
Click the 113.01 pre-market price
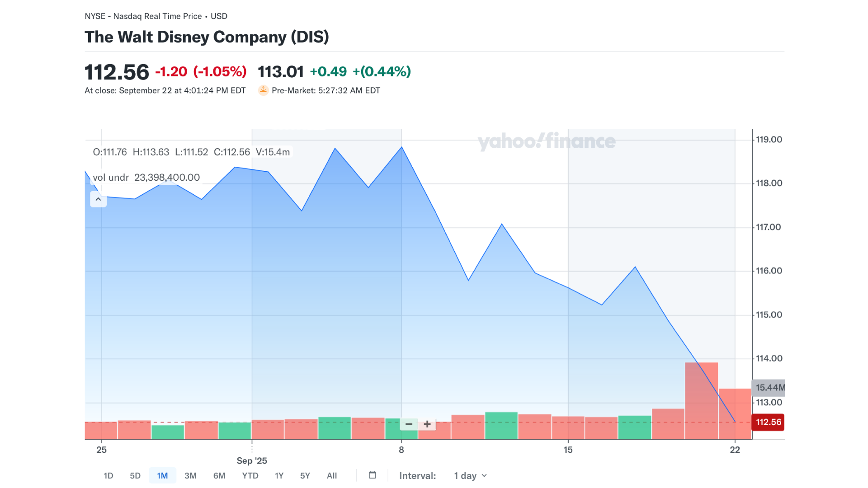click(x=281, y=71)
